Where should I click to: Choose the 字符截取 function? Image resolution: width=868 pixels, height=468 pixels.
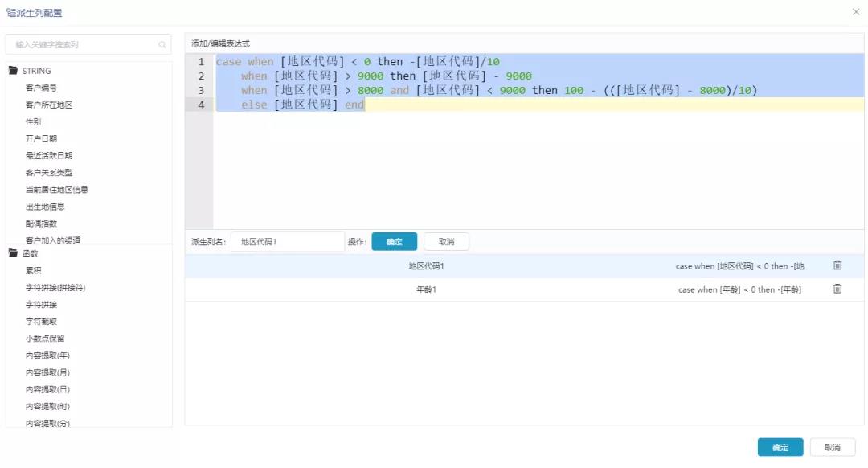pyautogui.click(x=41, y=322)
